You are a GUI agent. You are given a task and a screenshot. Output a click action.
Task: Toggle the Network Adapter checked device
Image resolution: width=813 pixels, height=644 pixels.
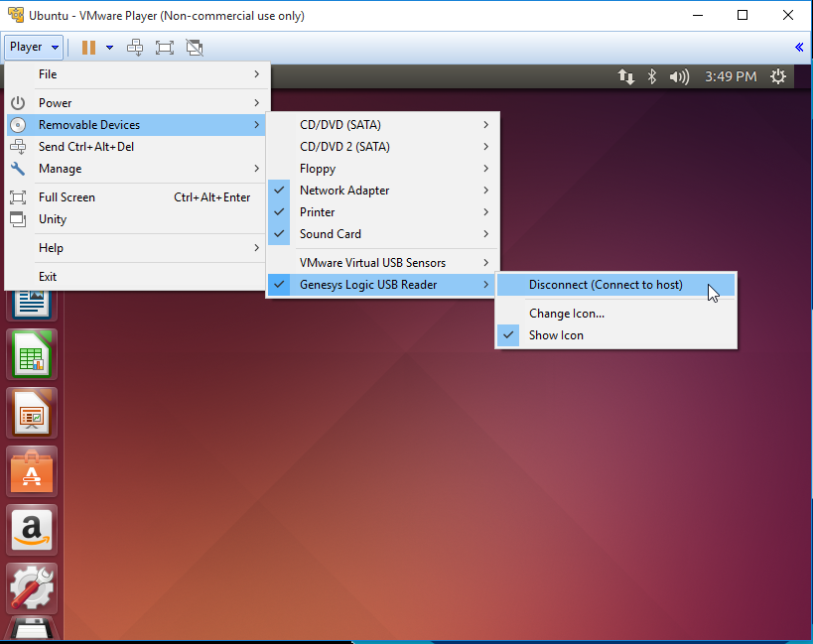click(344, 191)
